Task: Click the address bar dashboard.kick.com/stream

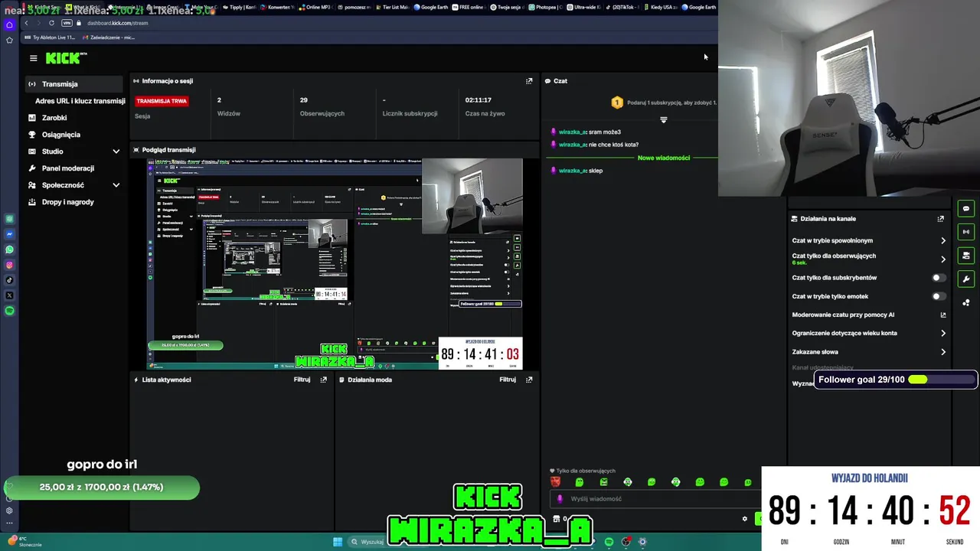Action: (x=117, y=23)
